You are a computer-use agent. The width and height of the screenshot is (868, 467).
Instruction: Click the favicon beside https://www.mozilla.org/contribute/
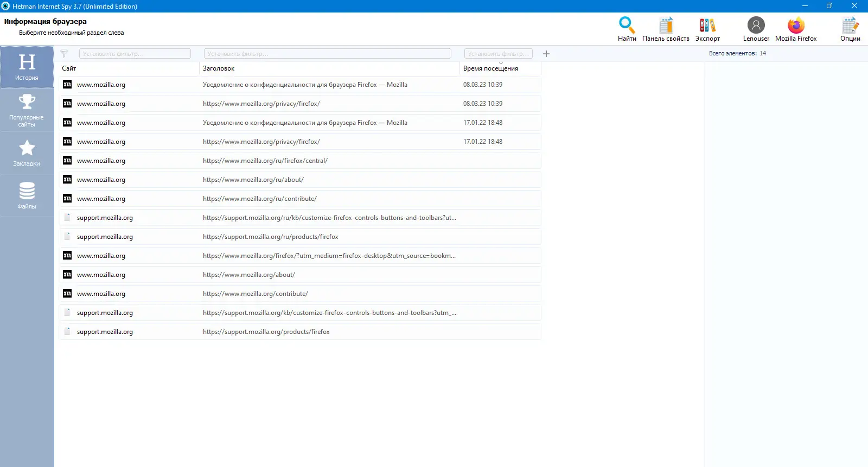(x=67, y=293)
